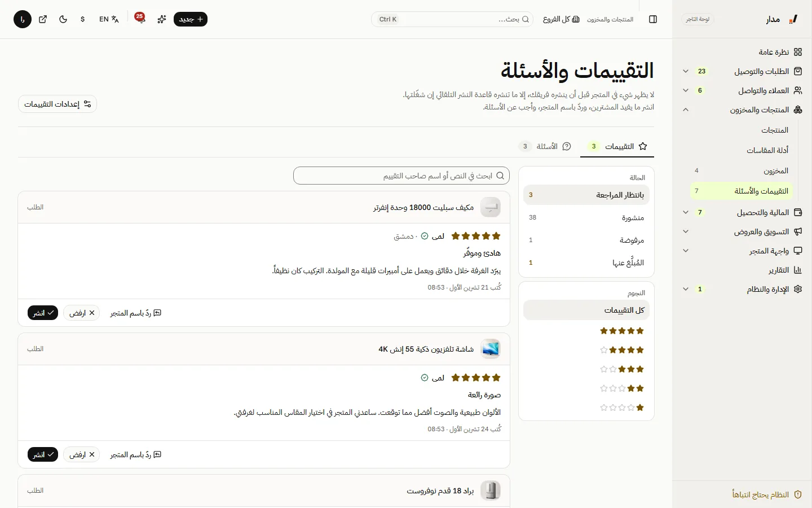Open the notifications bell showing 25
812x508 pixels.
click(140, 19)
